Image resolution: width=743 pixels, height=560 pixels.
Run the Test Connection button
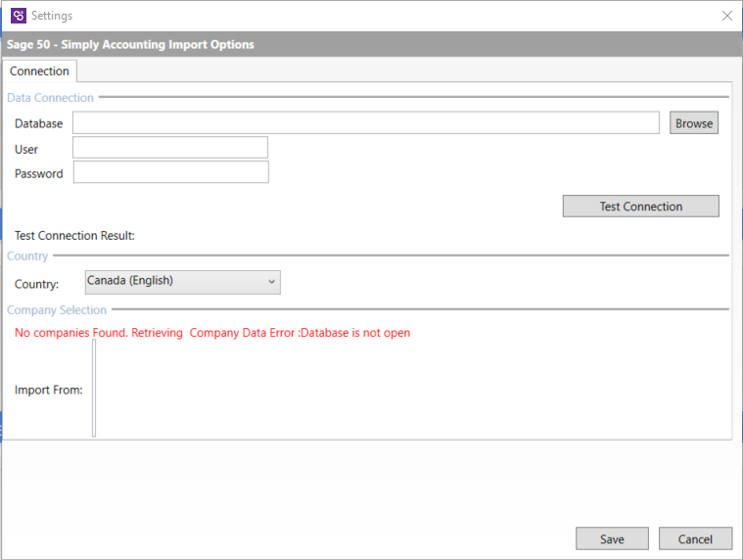640,207
